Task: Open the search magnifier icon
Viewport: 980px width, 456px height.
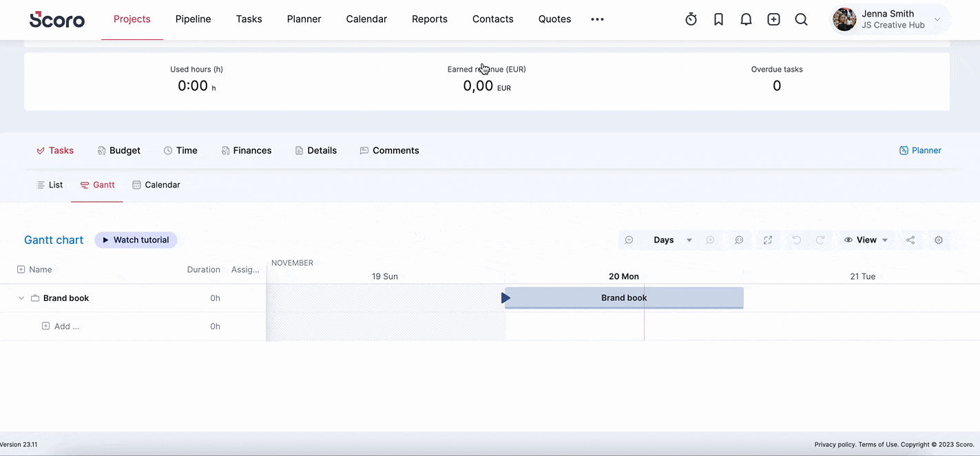Action: click(x=801, y=19)
